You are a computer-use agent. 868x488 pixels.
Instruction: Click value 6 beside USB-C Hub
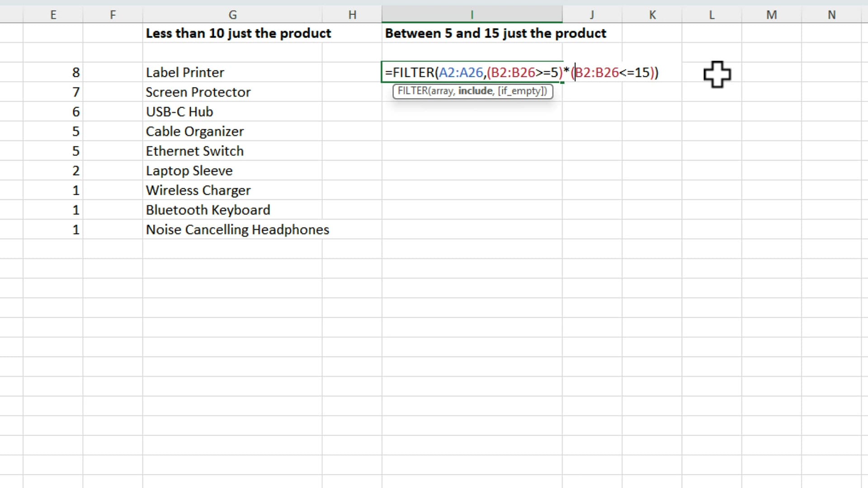click(53, 112)
